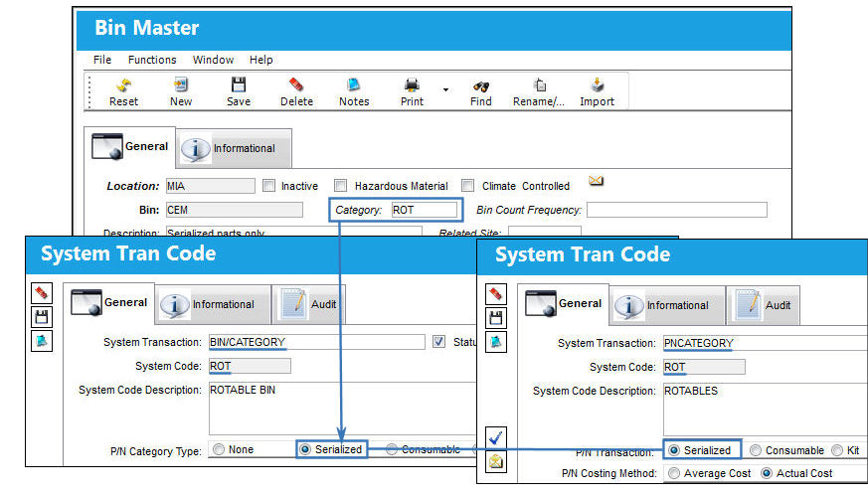Click the Find binoculars icon
This screenshot has width=868, height=497.
480,85
